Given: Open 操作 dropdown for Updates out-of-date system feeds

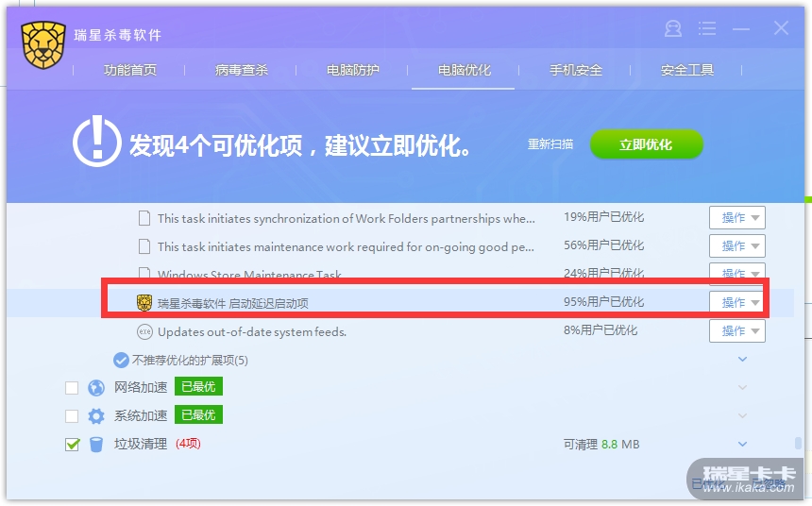Looking at the screenshot, I should [736, 331].
